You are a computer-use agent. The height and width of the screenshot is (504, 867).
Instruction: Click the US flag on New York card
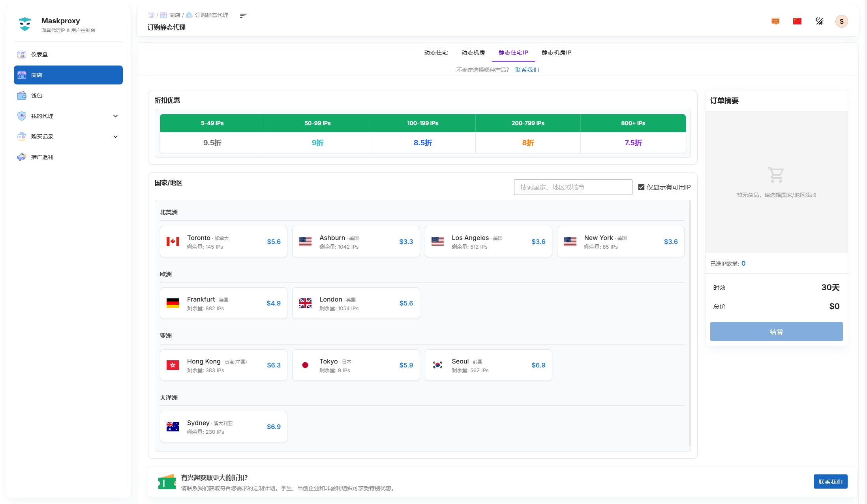(570, 242)
